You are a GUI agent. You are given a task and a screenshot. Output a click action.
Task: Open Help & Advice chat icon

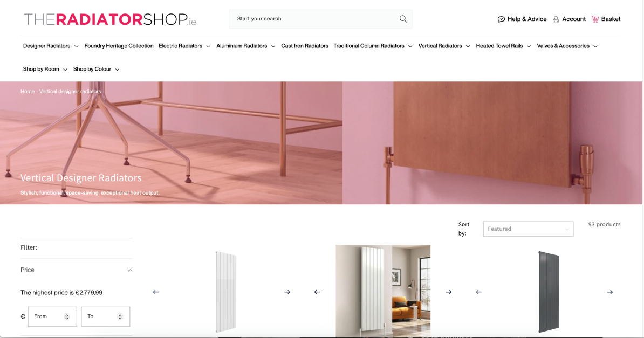tap(501, 19)
